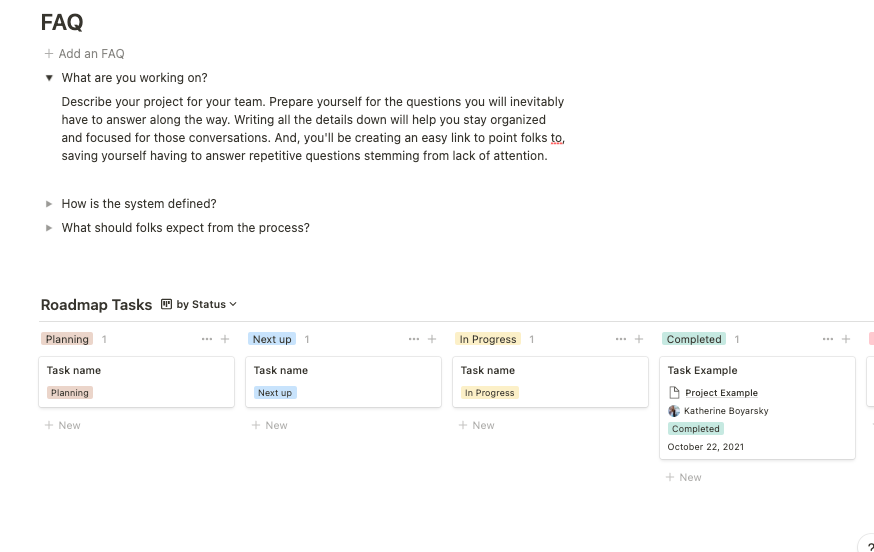Click the plus icon in Next up column header
Image resolution: width=874 pixels, height=552 pixels.
pyautogui.click(x=432, y=339)
